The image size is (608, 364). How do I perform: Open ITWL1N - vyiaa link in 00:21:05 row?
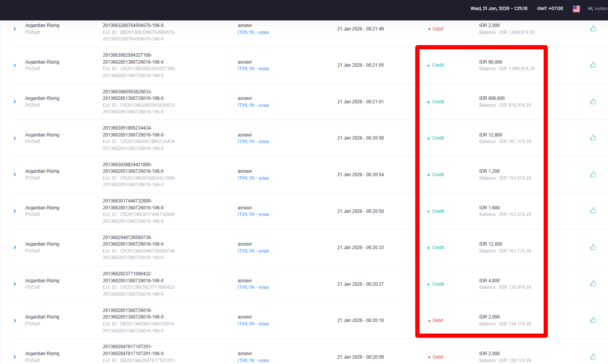253,69
